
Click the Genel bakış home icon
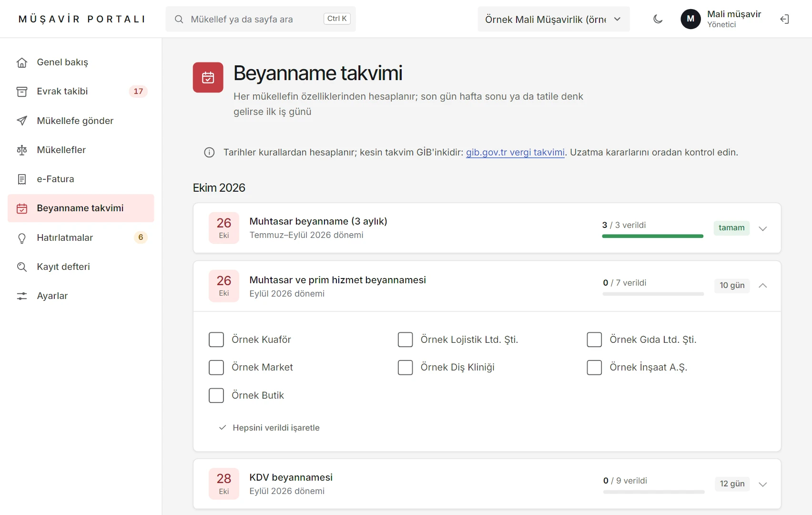coord(22,62)
